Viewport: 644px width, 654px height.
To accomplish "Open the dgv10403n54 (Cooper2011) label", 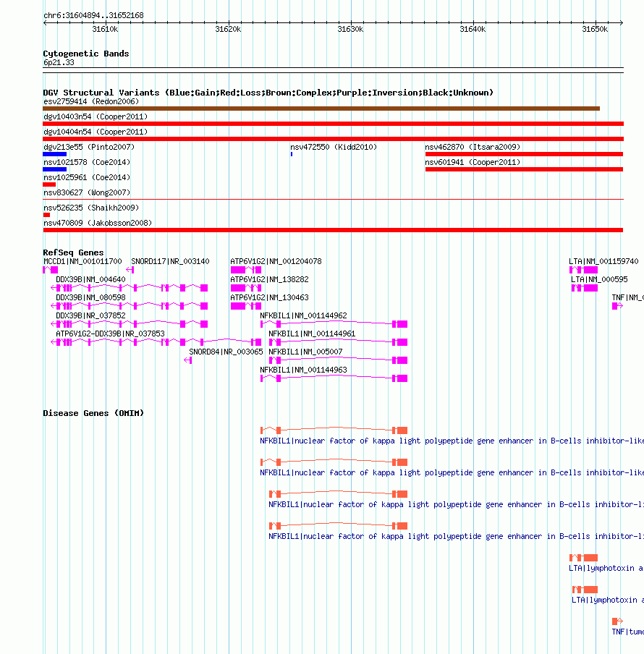I will pos(96,116).
